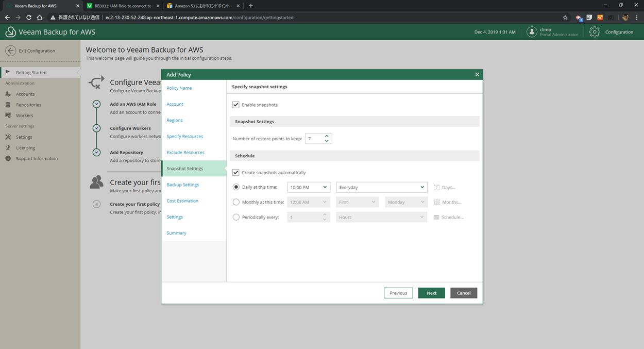Cancel the Add Policy wizard

coord(464,293)
